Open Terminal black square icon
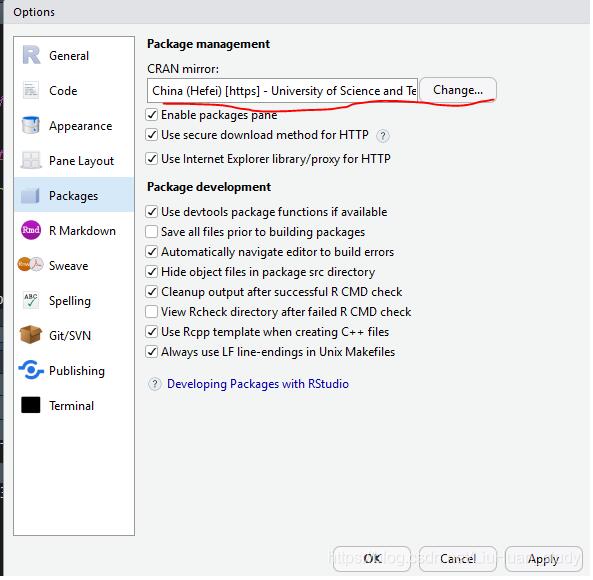The width and height of the screenshot is (593, 580). click(x=31, y=405)
